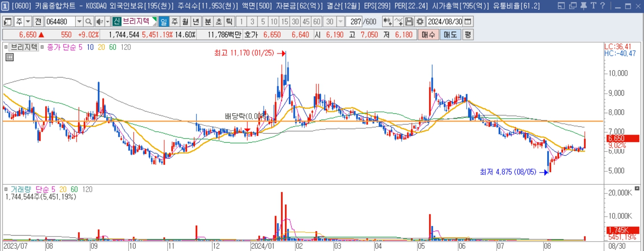644x251 pixels.
Task: Open the 브리지텍 stock name dropdown corner
Action: click(155, 20)
